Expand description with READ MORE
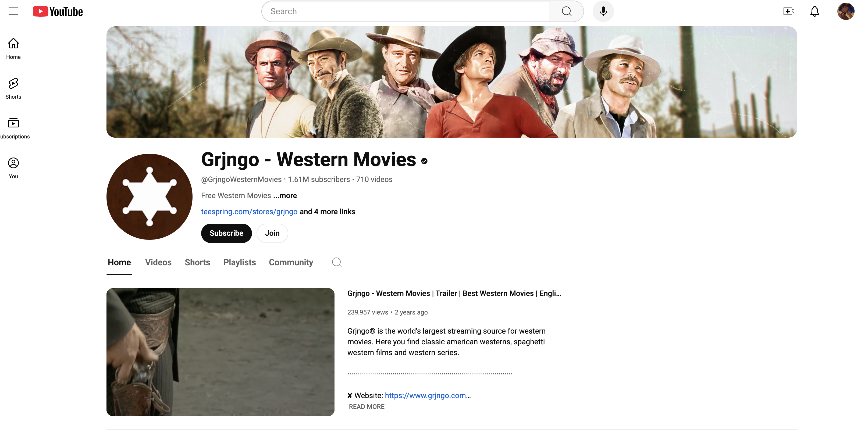 367,407
